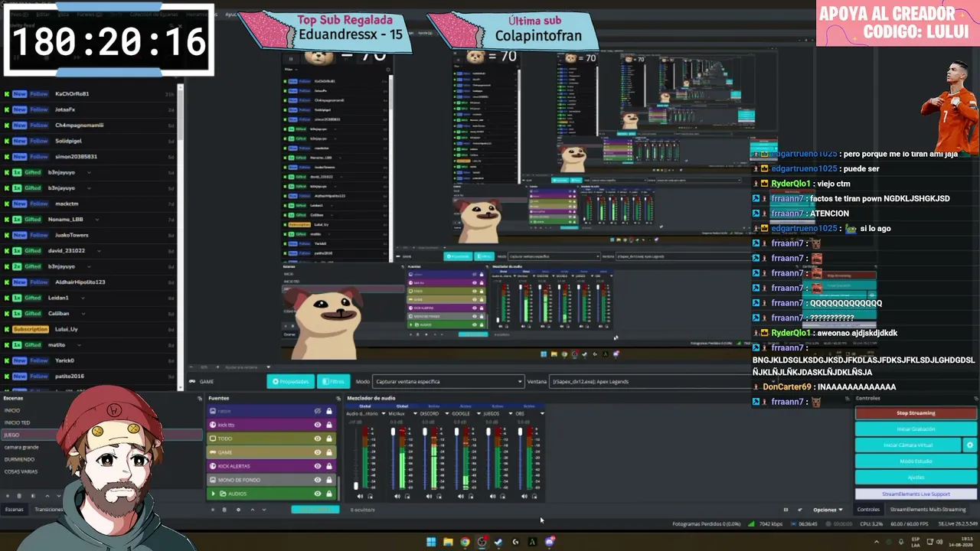Viewport: 980px width, 551px height.
Task: Mute the DISCORD audio channel speaker icon
Action: click(429, 496)
